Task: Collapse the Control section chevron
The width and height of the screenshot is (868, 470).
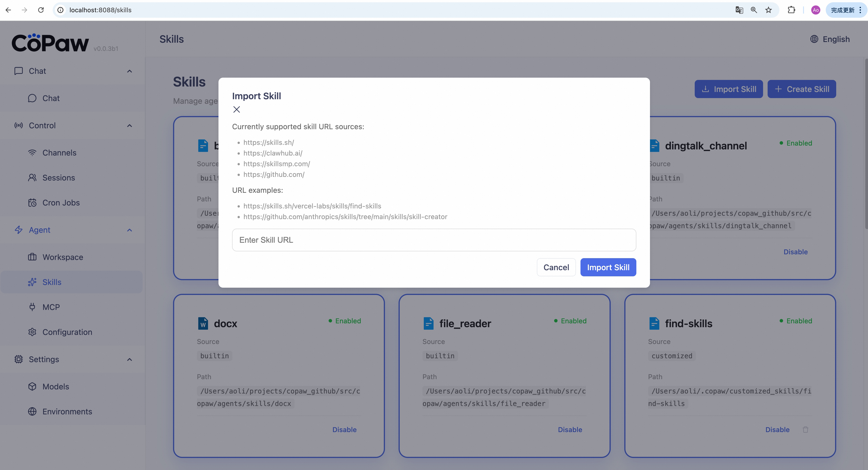Action: [x=129, y=126]
